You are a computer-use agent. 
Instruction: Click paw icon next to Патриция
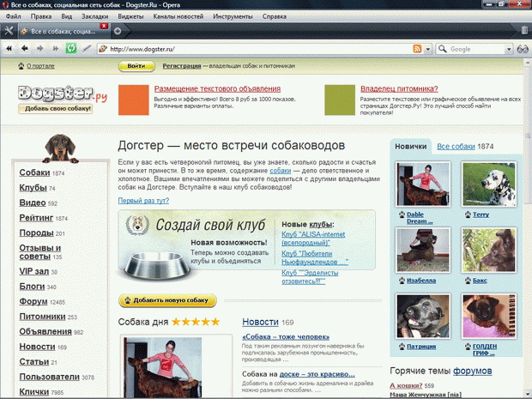pyautogui.click(x=402, y=347)
